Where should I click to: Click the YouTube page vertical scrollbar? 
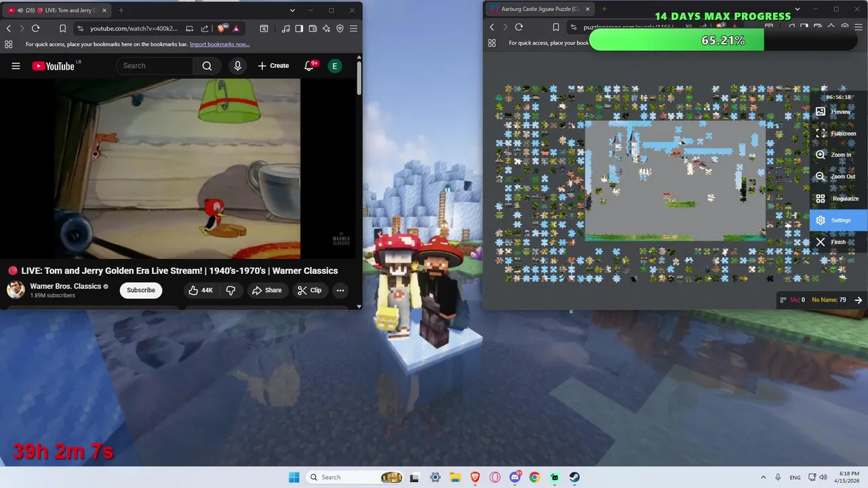(x=359, y=78)
